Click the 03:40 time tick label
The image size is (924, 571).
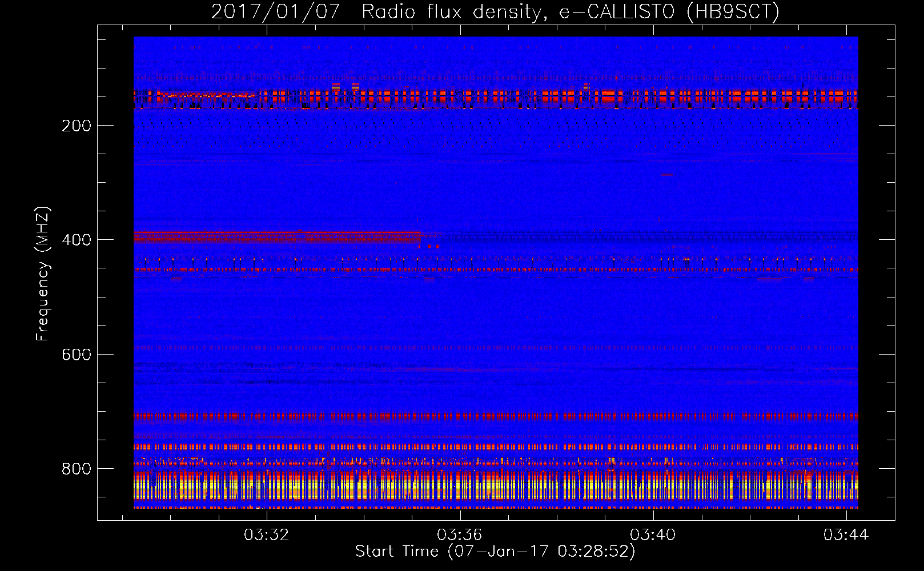653,534
